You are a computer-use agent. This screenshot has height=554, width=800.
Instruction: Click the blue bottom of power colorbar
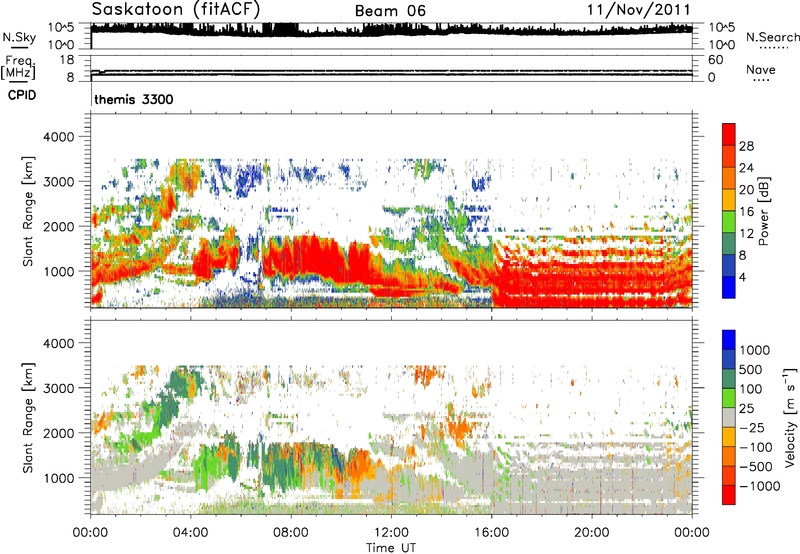tap(729, 287)
